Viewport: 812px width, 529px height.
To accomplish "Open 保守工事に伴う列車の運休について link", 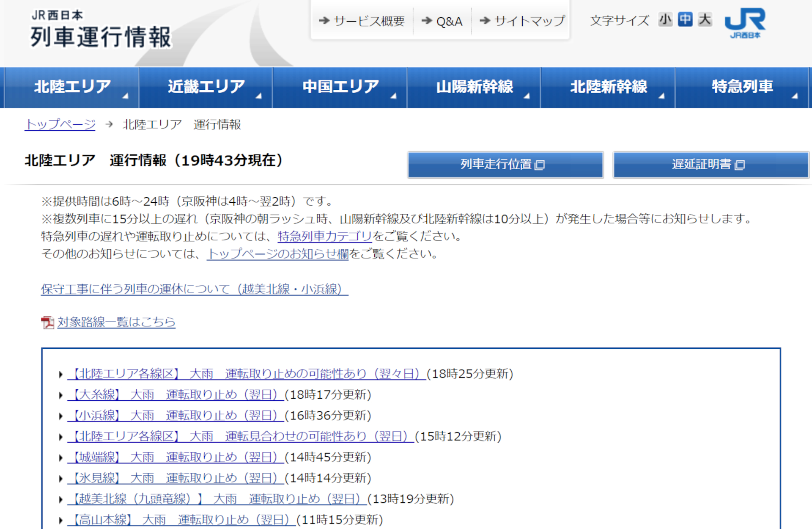I will [x=195, y=289].
